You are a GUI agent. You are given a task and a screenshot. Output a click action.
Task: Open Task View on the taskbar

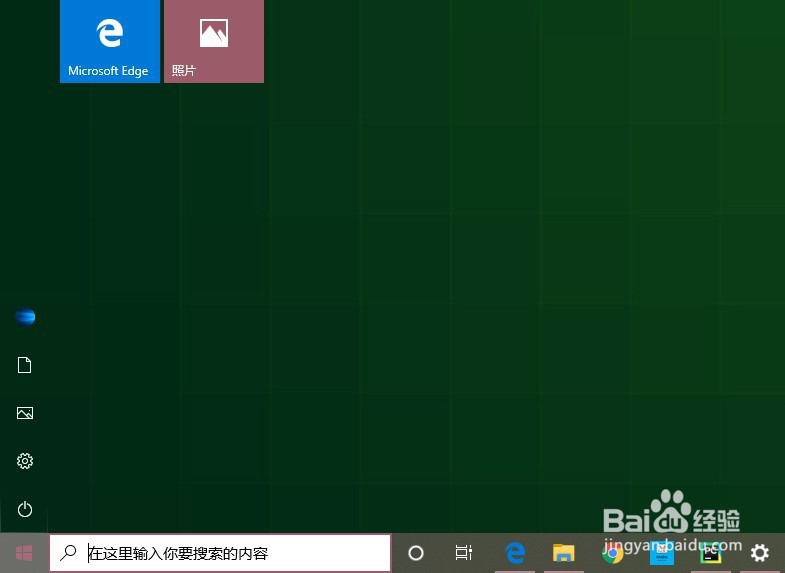[464, 553]
